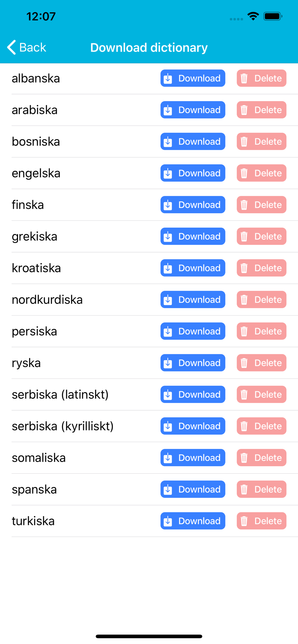The image size is (298, 644).
Task: Delete the kroatiska dictionary
Action: click(x=262, y=268)
